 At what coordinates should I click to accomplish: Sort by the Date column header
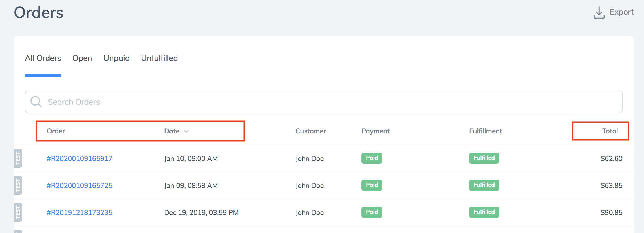click(x=172, y=131)
